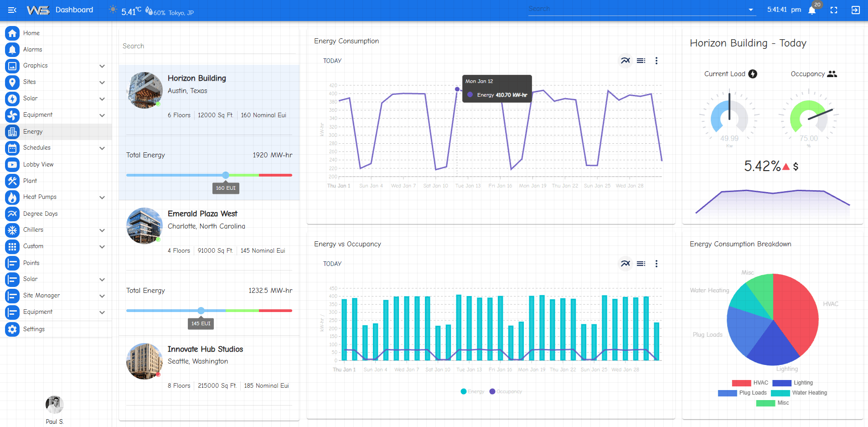868x427 pixels.
Task: Open the three-dot menu on Energy Consumption chart
Action: tap(656, 61)
